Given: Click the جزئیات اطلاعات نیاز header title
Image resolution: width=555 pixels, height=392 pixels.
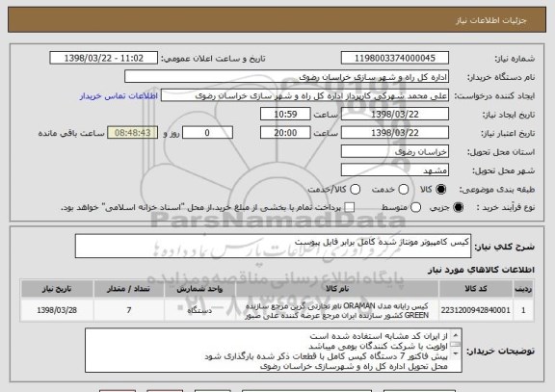Looking at the screenshot, I should point(491,20).
